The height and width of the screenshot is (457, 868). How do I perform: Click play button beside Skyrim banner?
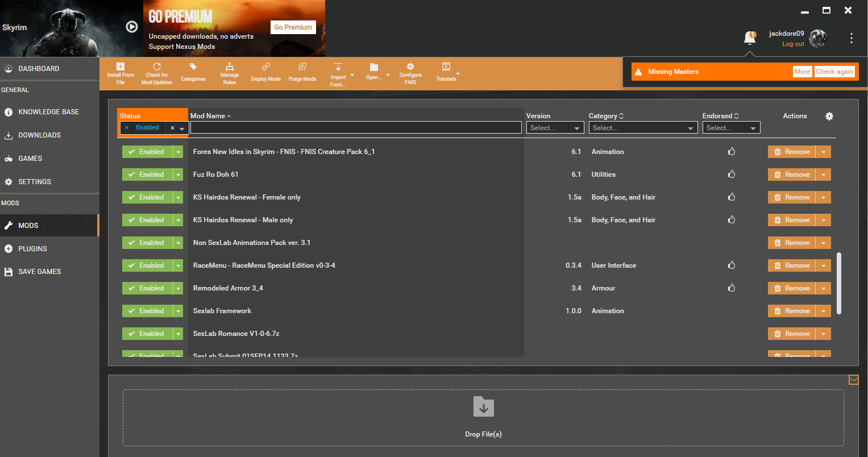[132, 27]
